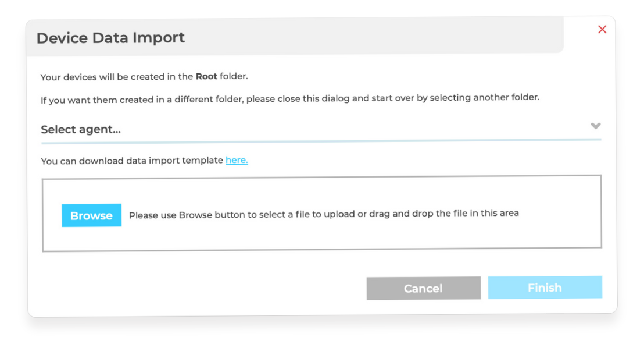Click the "Select agent..." placeholder text
644x344 pixels.
pyautogui.click(x=81, y=129)
